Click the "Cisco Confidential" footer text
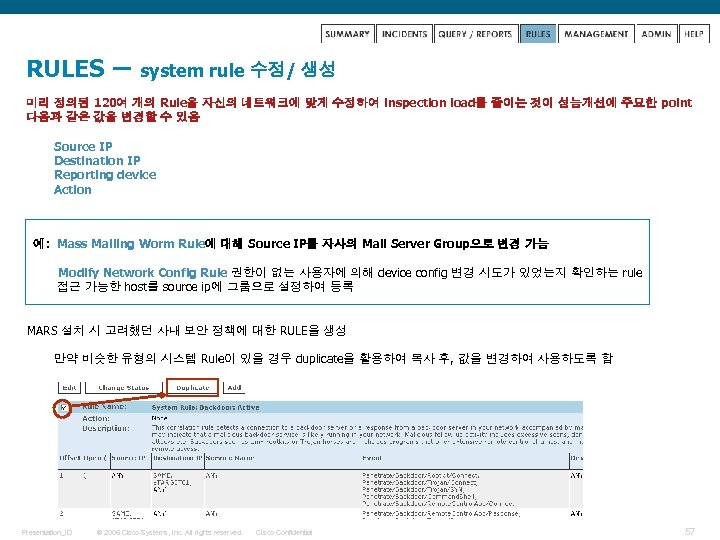 tap(284, 532)
